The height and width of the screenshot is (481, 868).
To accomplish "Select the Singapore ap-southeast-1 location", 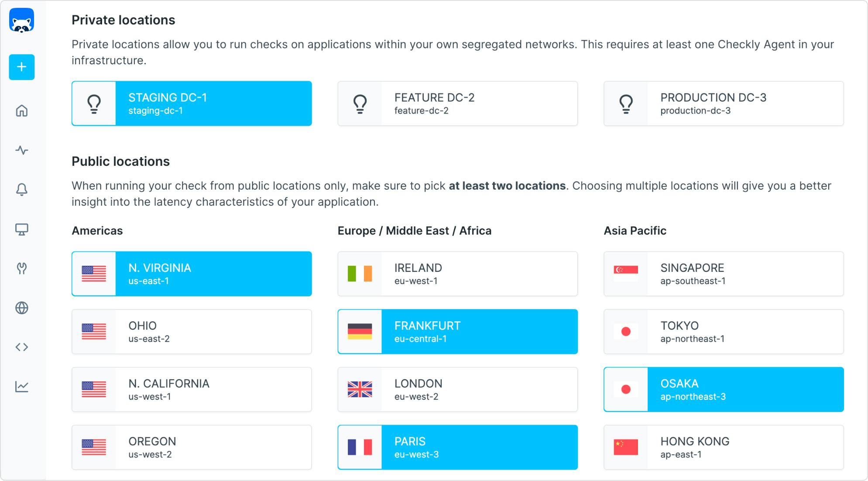I will (723, 274).
